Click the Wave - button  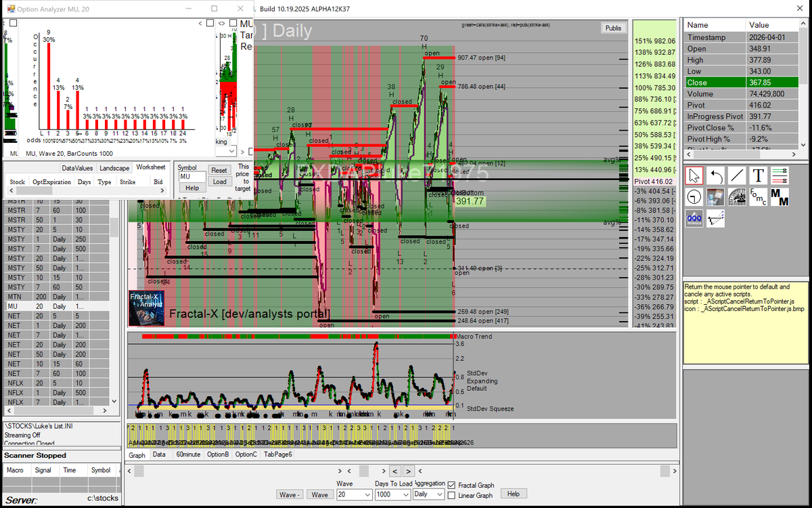tap(290, 494)
